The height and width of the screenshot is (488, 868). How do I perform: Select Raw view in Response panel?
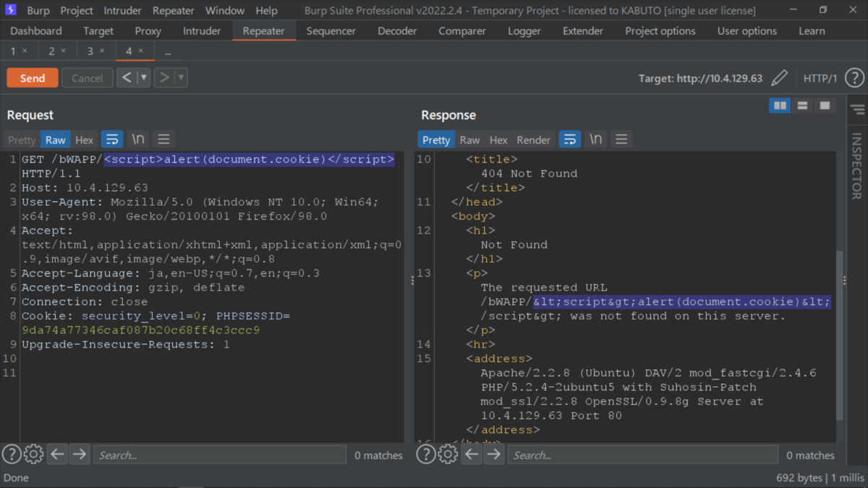[x=469, y=140]
